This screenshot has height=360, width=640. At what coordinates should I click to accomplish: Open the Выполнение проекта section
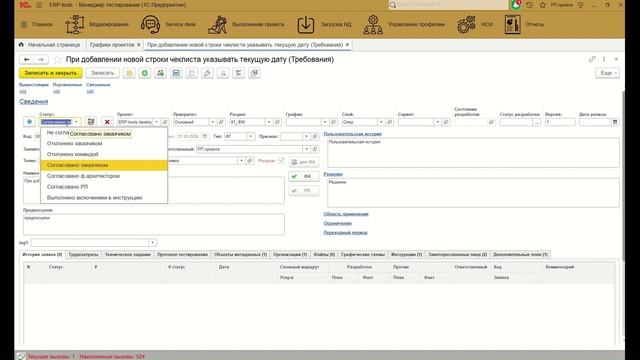[x=246, y=24]
